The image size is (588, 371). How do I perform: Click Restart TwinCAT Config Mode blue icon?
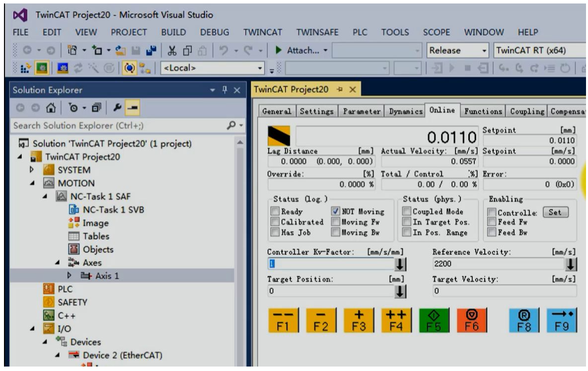tap(62, 68)
